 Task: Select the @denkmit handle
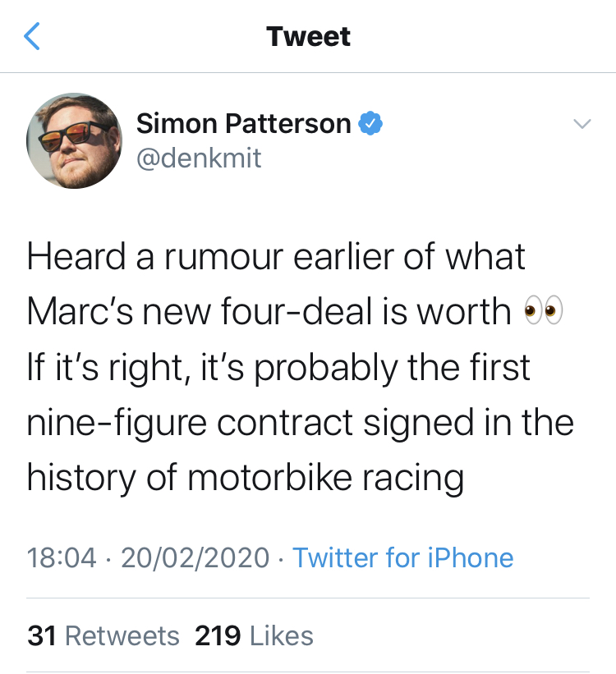coord(199,158)
